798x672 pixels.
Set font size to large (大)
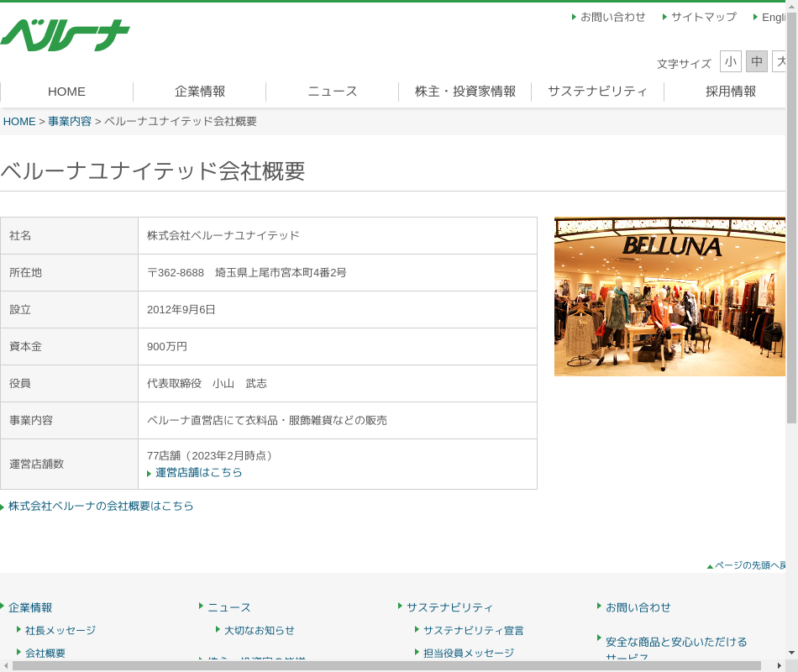pyautogui.click(x=780, y=61)
